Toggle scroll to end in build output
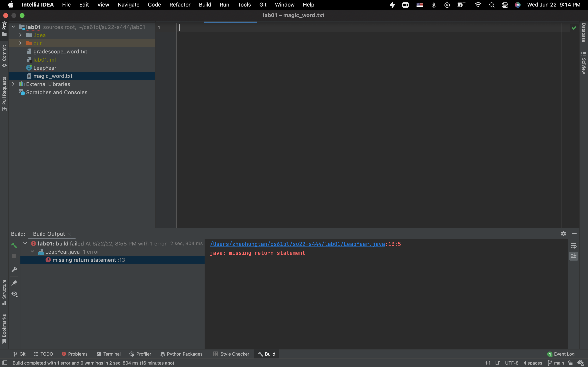Viewport: 588px width, 367px height. pos(574,256)
